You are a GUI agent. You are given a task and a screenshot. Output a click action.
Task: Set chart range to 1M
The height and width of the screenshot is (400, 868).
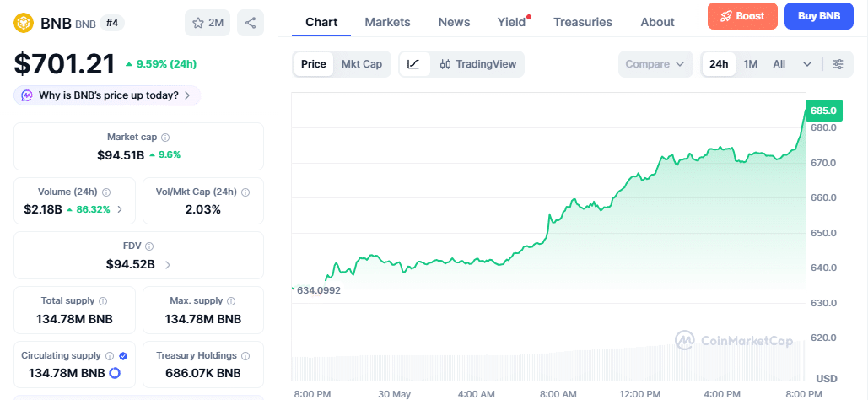pos(750,63)
